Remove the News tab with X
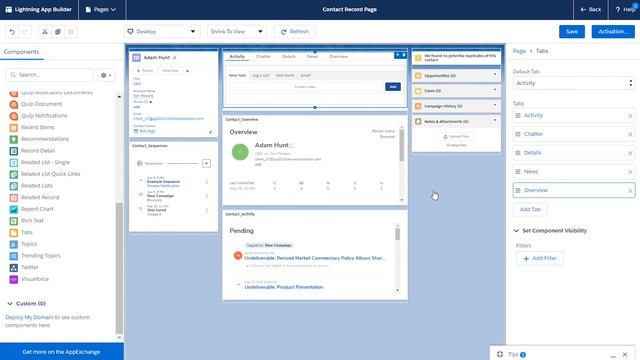 click(x=630, y=172)
